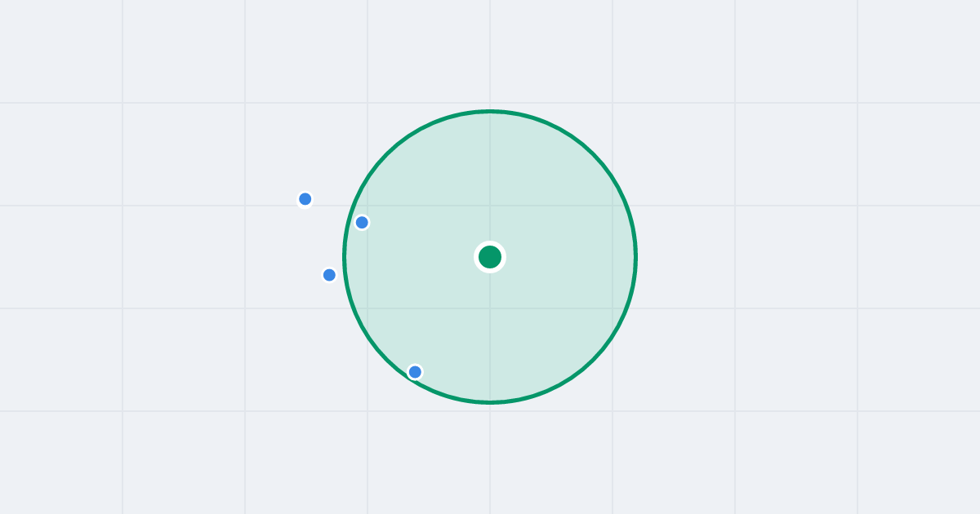Viewport: 980px width, 514px height.
Task: Click the blue point just outside circle's left edge
Action: (329, 275)
